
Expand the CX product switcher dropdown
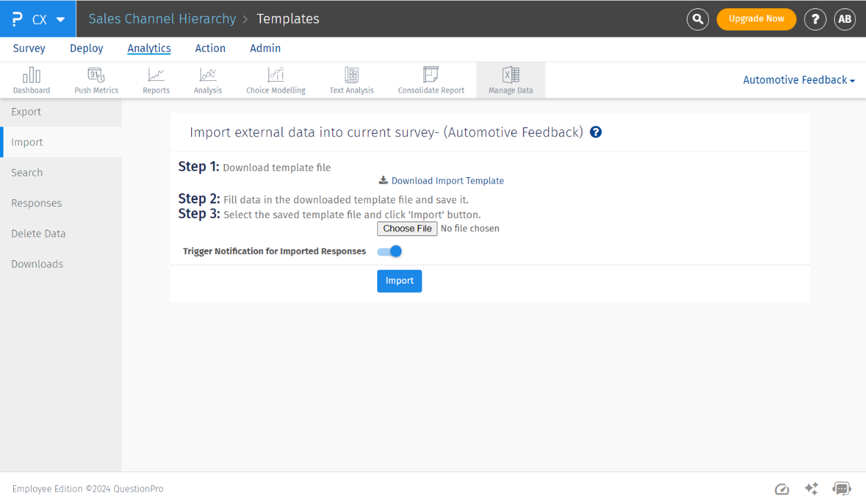tap(39, 19)
